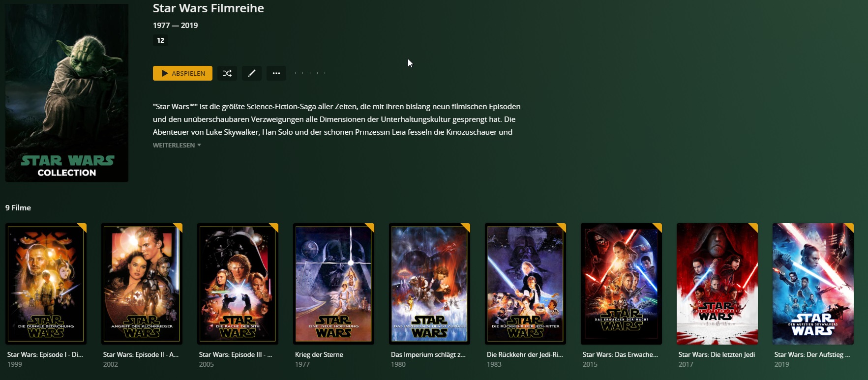Open the edit pencil icon
Image resolution: width=868 pixels, height=380 pixels.
pos(252,73)
